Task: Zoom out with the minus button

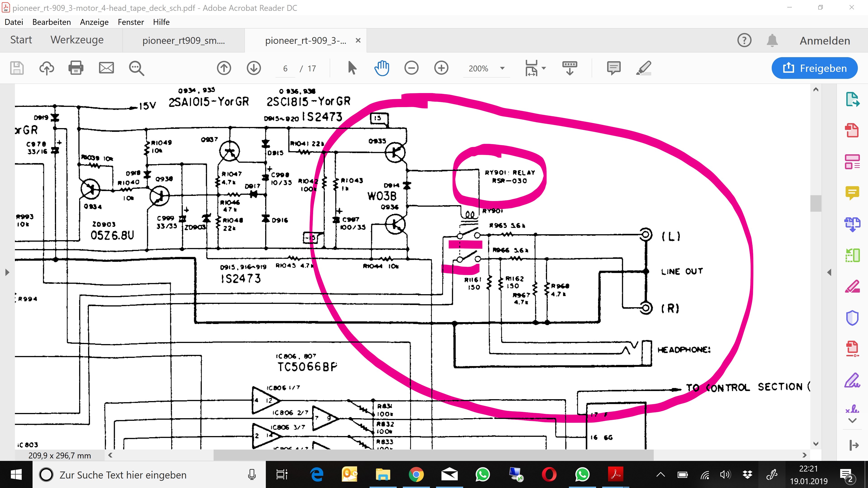Action: point(411,68)
